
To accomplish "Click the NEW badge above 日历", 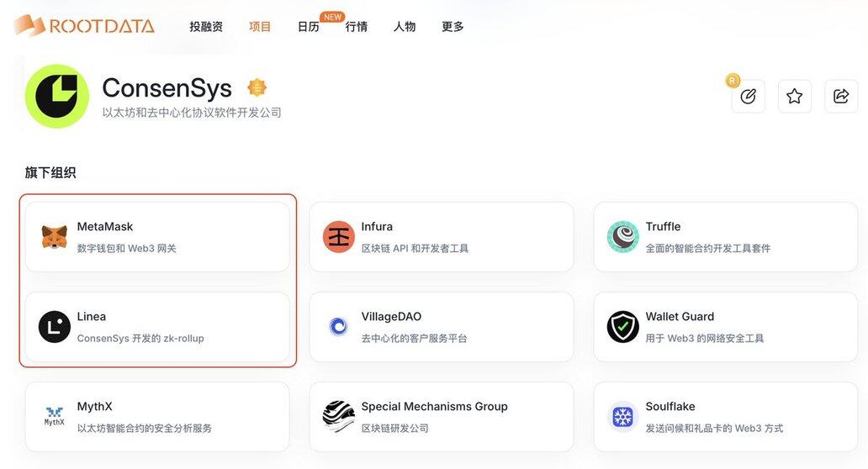I will [x=332, y=17].
